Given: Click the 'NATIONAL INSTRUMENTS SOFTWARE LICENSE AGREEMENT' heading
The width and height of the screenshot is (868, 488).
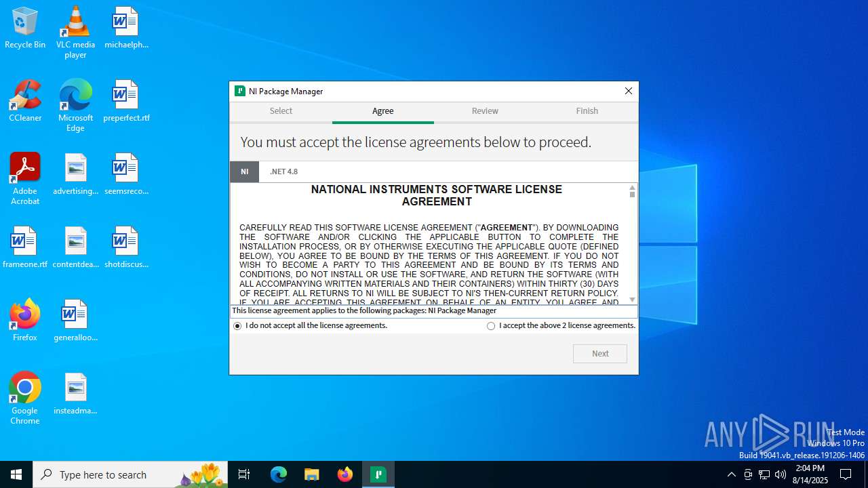Looking at the screenshot, I should tap(437, 195).
